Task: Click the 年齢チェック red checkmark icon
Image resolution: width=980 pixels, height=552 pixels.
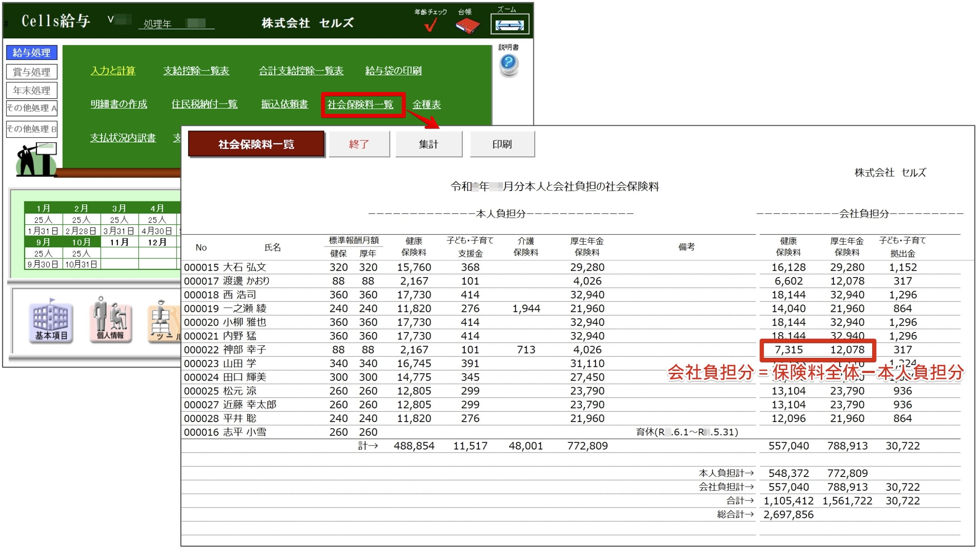Action: (431, 25)
